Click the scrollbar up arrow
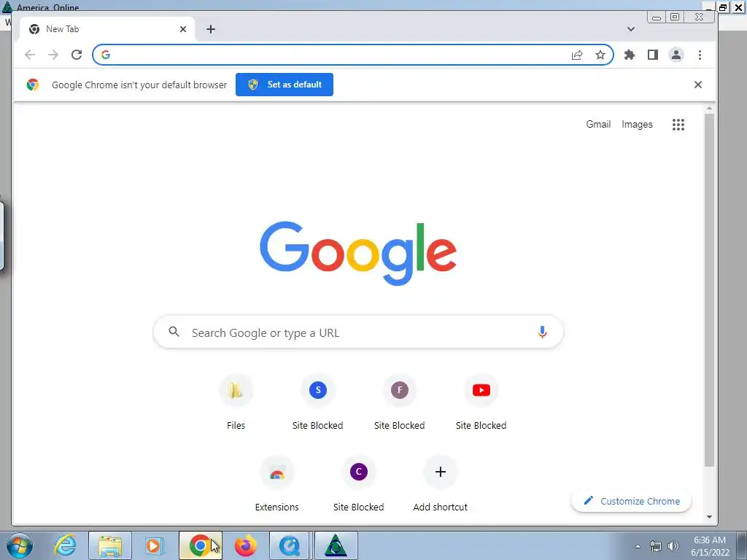 (709, 109)
